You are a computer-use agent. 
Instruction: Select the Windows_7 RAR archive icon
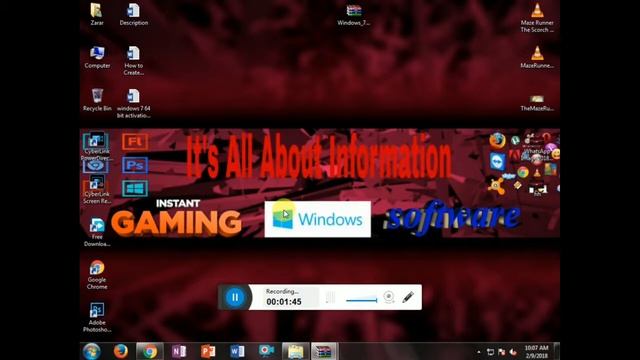point(354,15)
